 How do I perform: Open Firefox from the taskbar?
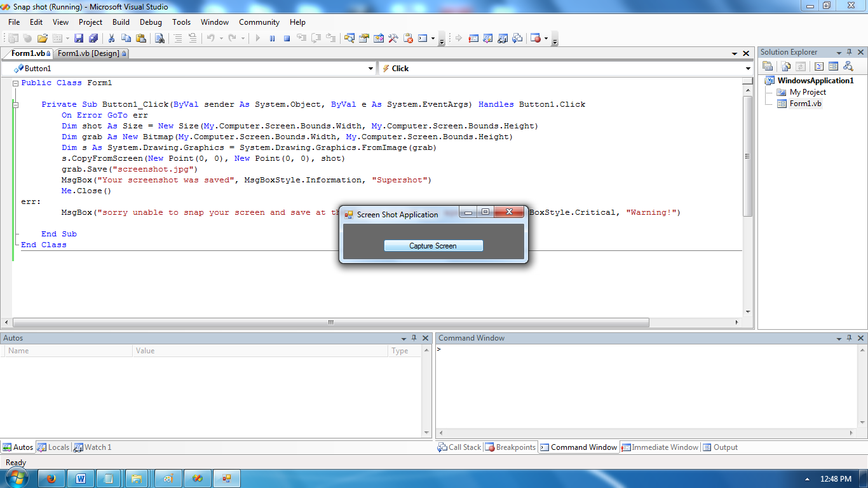click(51, 478)
